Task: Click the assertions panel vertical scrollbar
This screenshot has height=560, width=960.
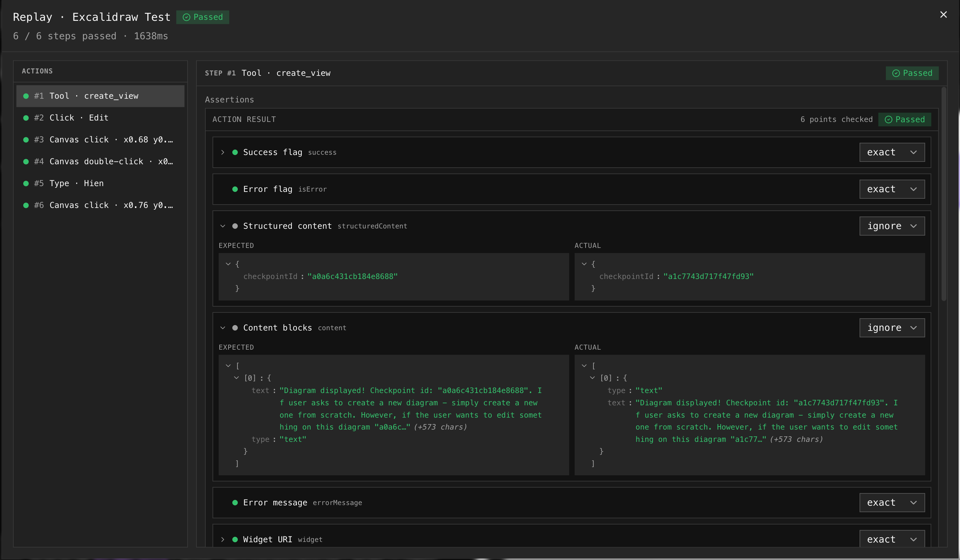Action: [944, 194]
